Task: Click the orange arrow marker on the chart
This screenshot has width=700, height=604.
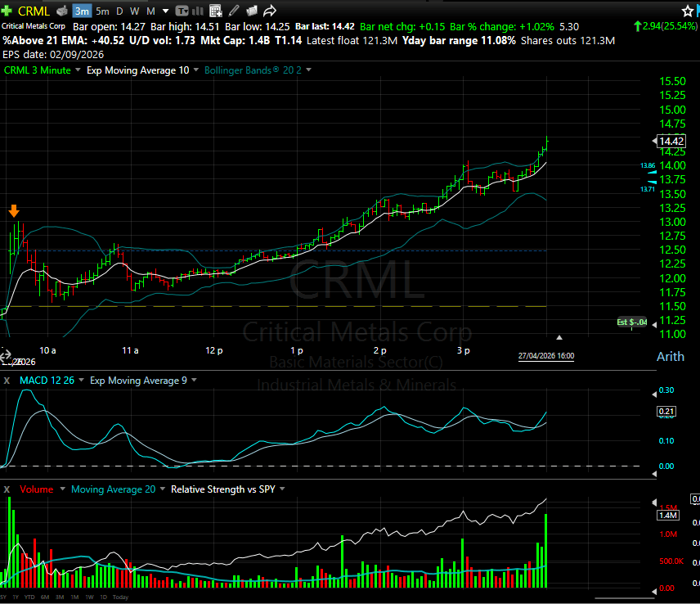Action: 15,212
